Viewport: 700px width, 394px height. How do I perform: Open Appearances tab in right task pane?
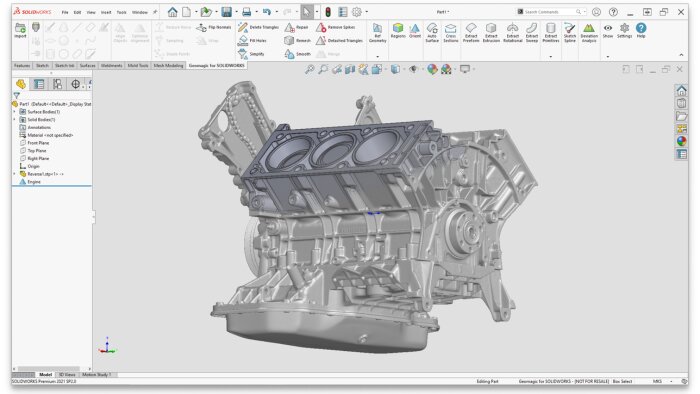(681, 141)
